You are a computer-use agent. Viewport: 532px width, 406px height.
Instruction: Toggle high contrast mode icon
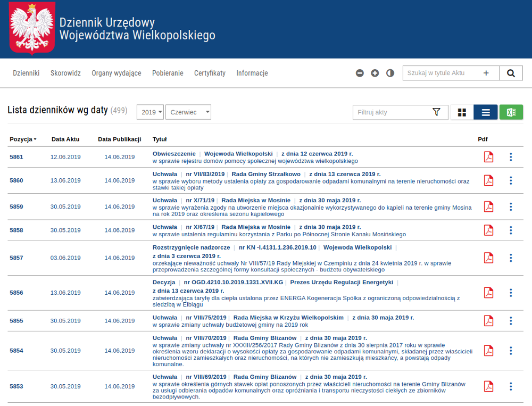click(390, 73)
